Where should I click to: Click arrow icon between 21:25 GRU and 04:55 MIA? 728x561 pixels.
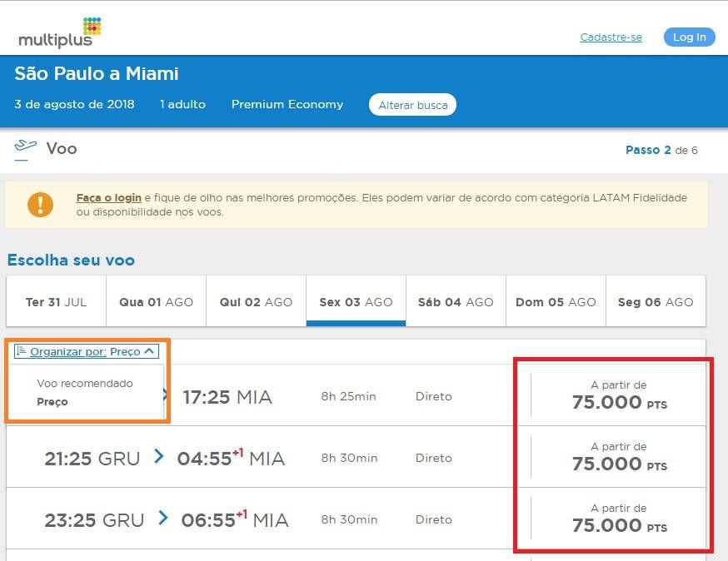click(159, 456)
